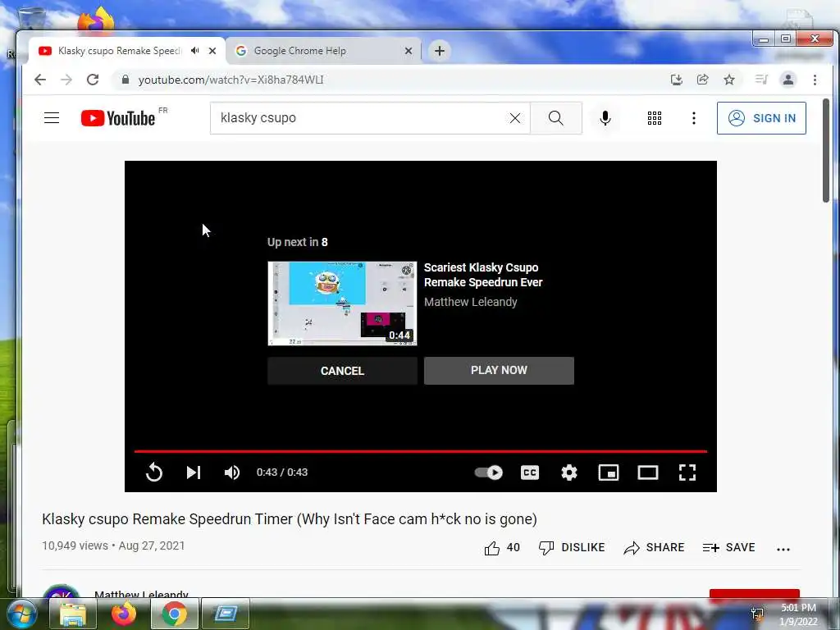Save the video to a playlist
Image resolution: width=840 pixels, height=630 pixels.
728,547
